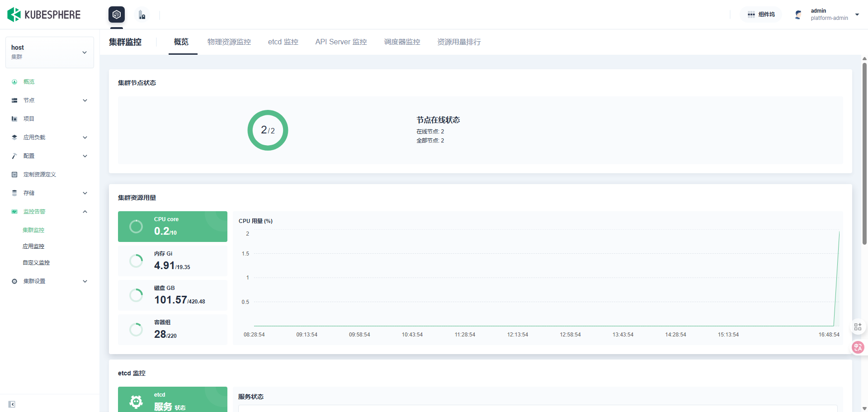The width and height of the screenshot is (868, 412).
Task: Click the pink translate floating icon
Action: coord(858,347)
